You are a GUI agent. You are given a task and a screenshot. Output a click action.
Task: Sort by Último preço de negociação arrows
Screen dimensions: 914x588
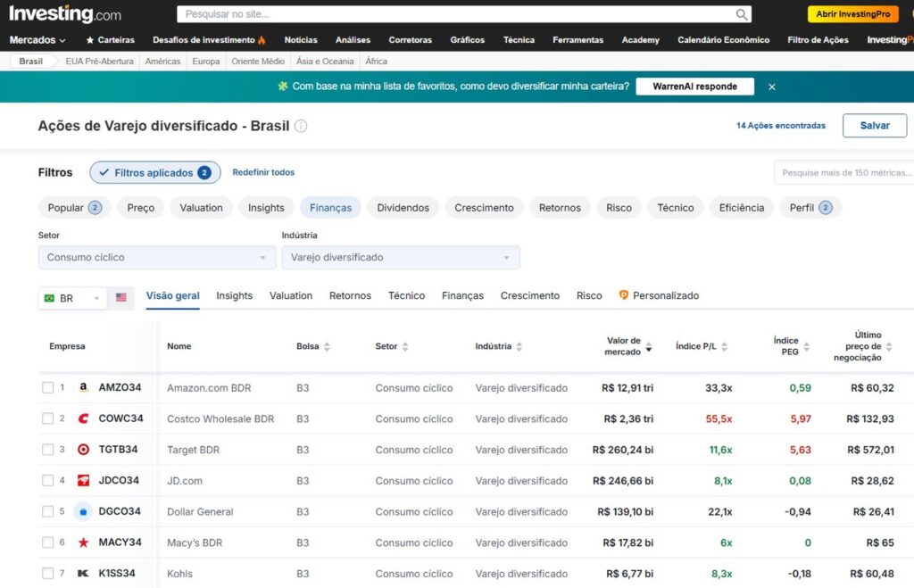click(x=889, y=347)
